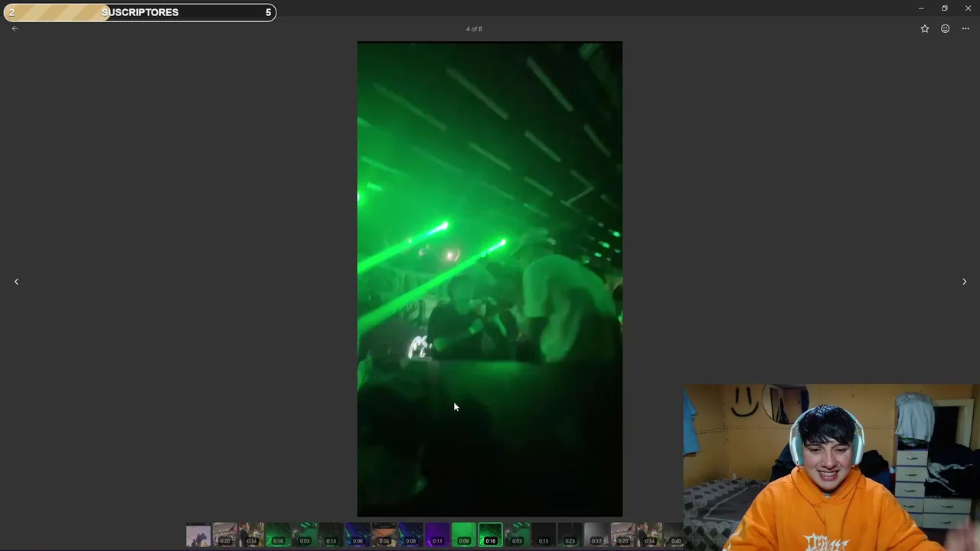Select the highlighted 0:16 thumbnail
This screenshot has height=551, width=980.
491,535
